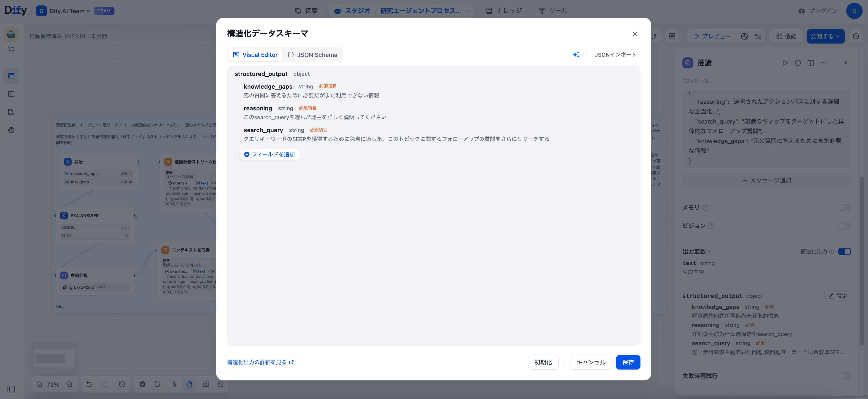The image size is (868, 399).
Task: Click the フィールドを追加 button
Action: 269,154
